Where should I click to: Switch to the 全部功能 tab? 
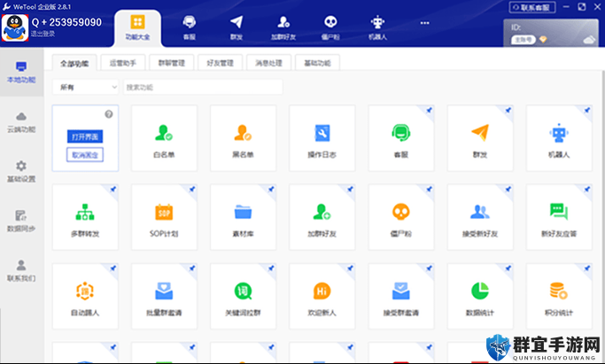(74, 63)
